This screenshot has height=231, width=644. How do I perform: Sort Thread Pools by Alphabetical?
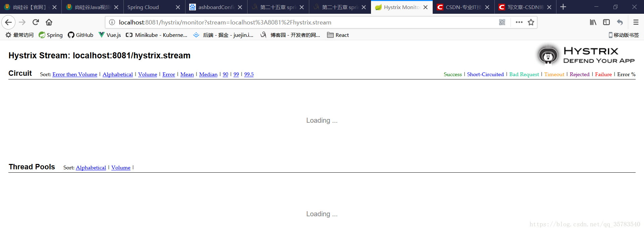tap(91, 168)
